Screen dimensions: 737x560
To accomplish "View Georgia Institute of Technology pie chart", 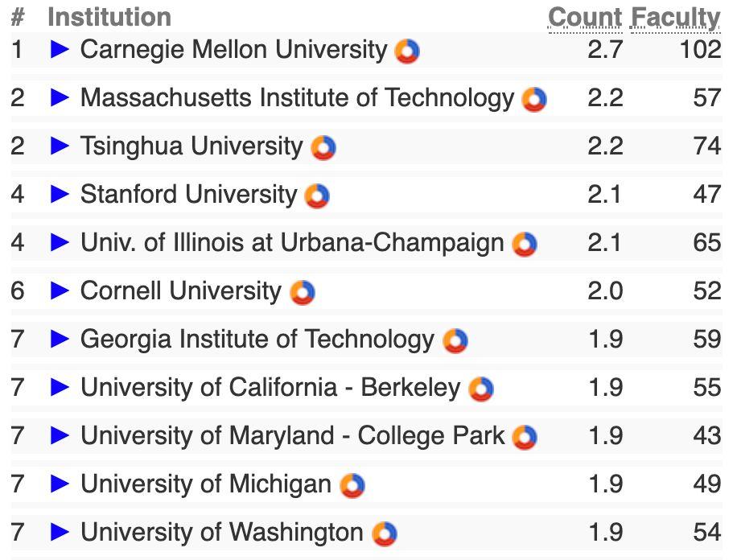I will point(455,340).
